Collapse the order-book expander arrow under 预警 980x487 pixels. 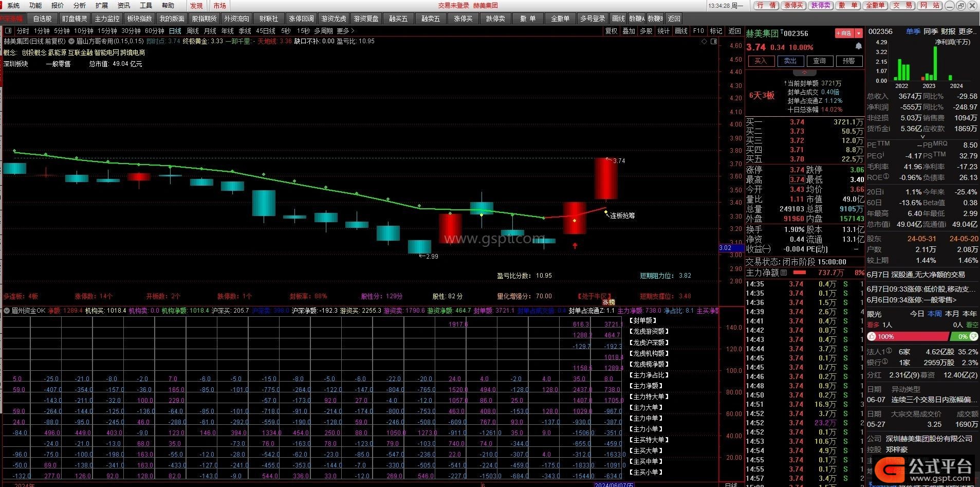pos(805,73)
